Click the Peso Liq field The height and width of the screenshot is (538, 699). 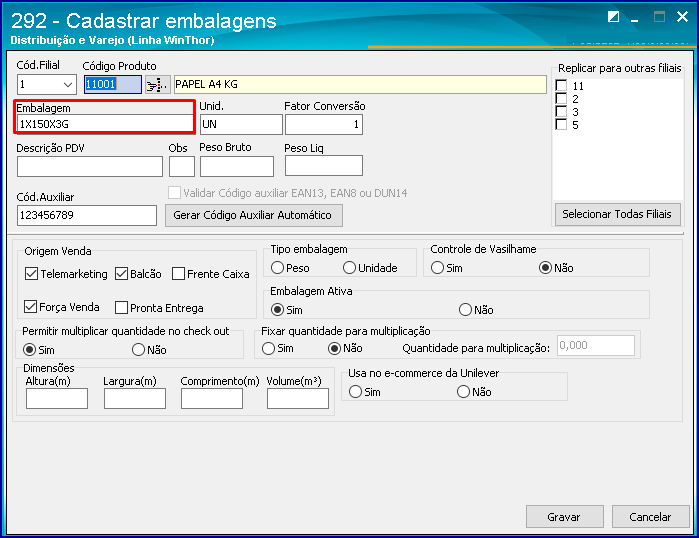(x=324, y=166)
